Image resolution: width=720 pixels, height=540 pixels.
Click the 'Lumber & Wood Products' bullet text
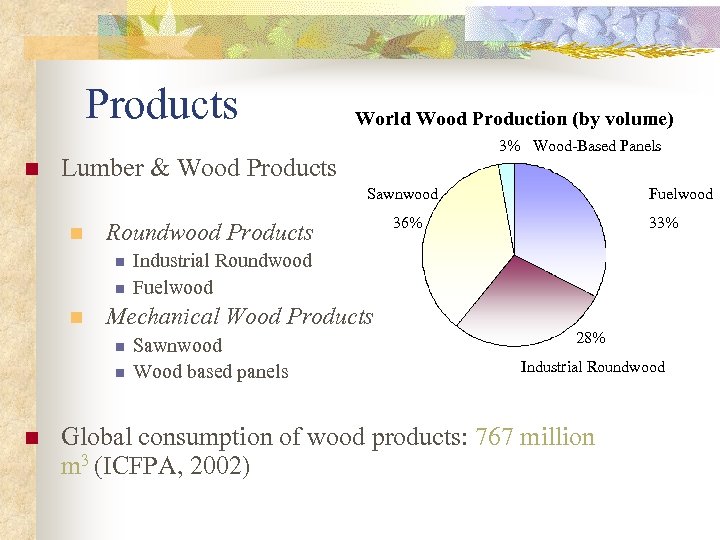199,168
